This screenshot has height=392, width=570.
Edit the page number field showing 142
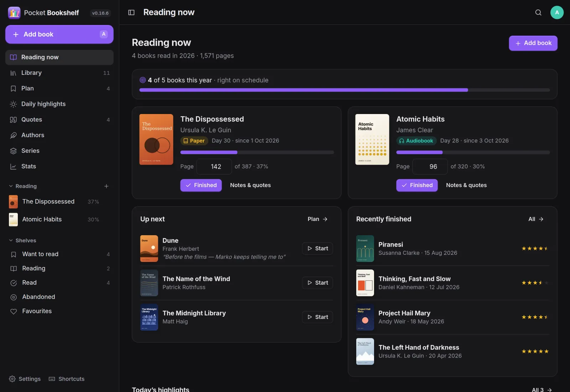point(214,166)
